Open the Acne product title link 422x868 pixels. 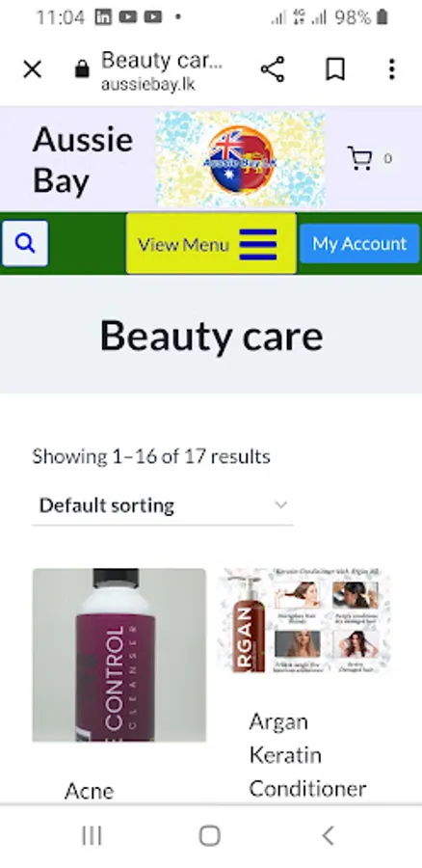coord(90,791)
